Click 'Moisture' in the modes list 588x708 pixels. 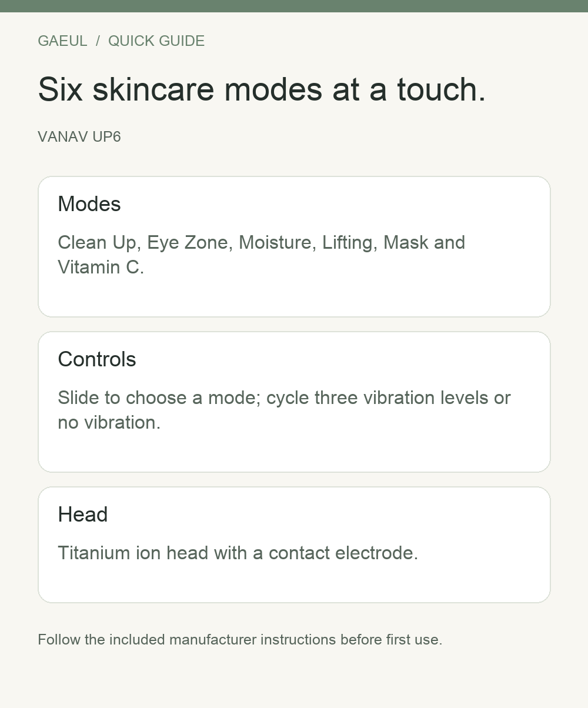click(275, 242)
